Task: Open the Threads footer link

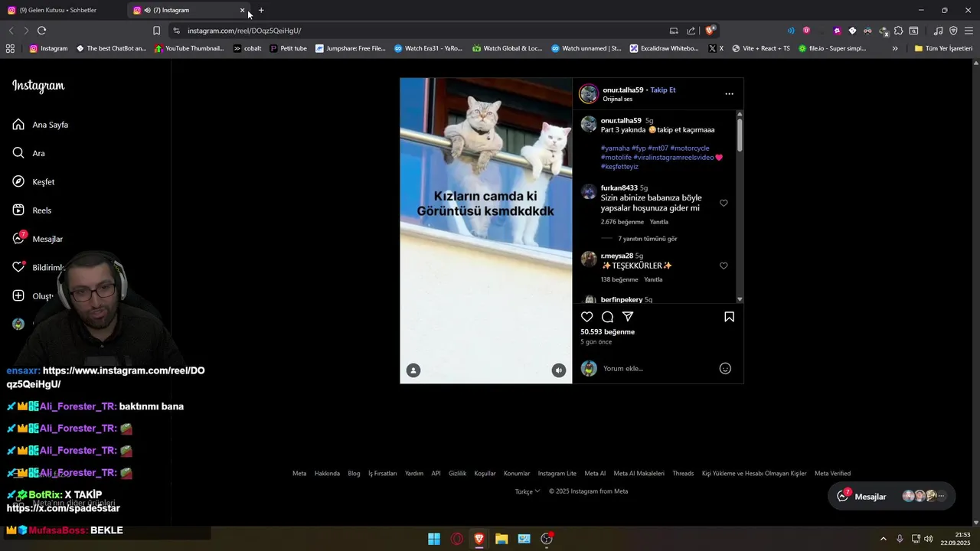Action: pyautogui.click(x=683, y=473)
